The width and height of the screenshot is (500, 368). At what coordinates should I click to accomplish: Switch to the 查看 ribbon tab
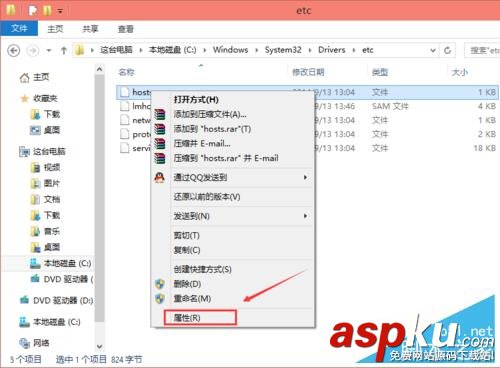[x=126, y=29]
